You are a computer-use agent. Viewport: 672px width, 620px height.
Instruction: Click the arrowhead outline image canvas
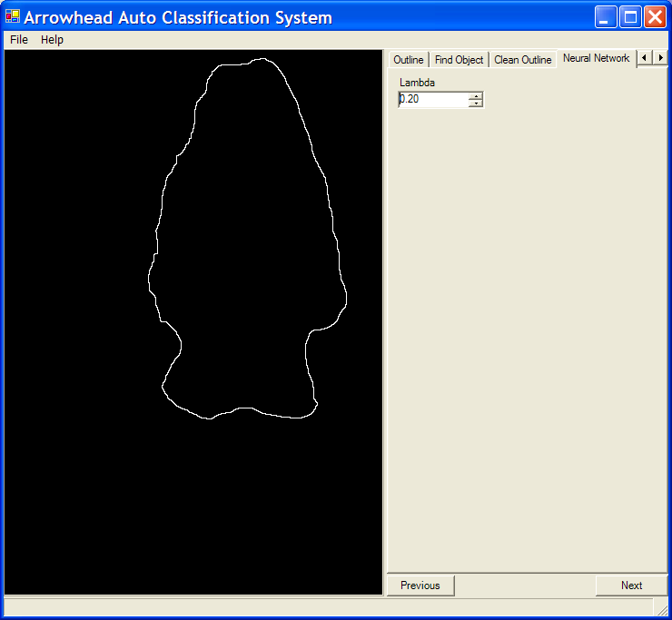[x=193, y=322]
